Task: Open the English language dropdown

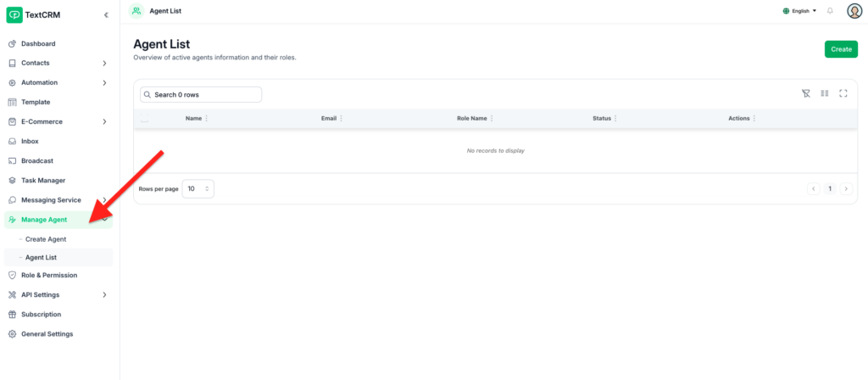Action: tap(799, 11)
